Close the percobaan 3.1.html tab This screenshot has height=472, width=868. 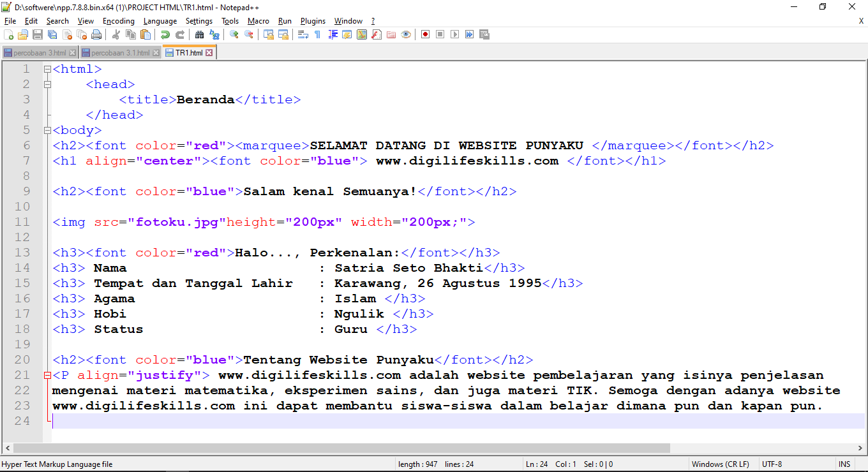(x=155, y=52)
